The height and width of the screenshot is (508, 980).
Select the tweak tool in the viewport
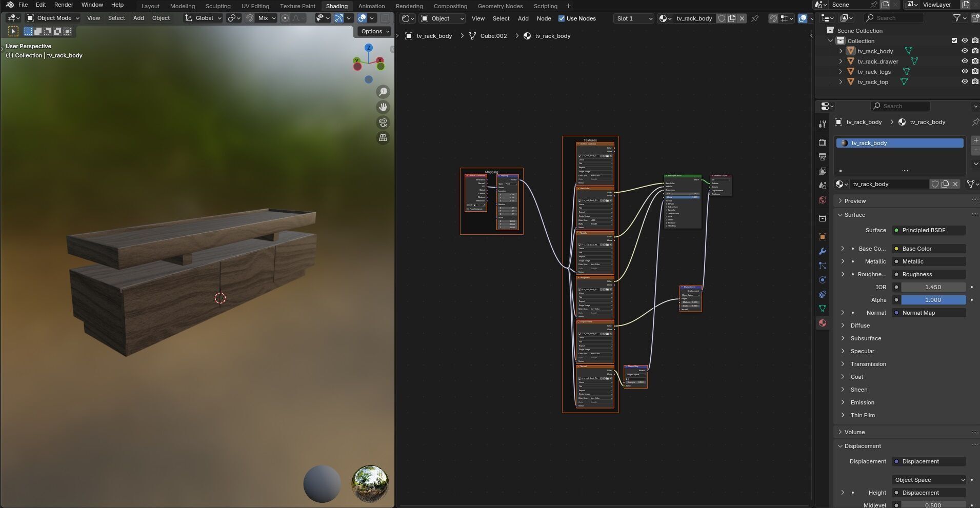[x=14, y=31]
